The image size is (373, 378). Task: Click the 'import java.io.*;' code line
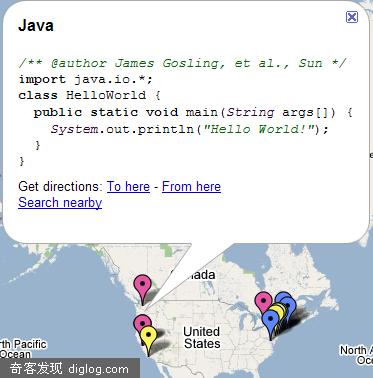pos(85,79)
